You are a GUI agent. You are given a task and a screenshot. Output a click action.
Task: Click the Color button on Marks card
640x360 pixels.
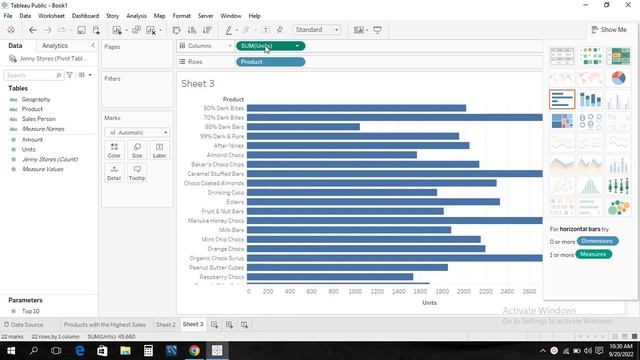pos(114,151)
